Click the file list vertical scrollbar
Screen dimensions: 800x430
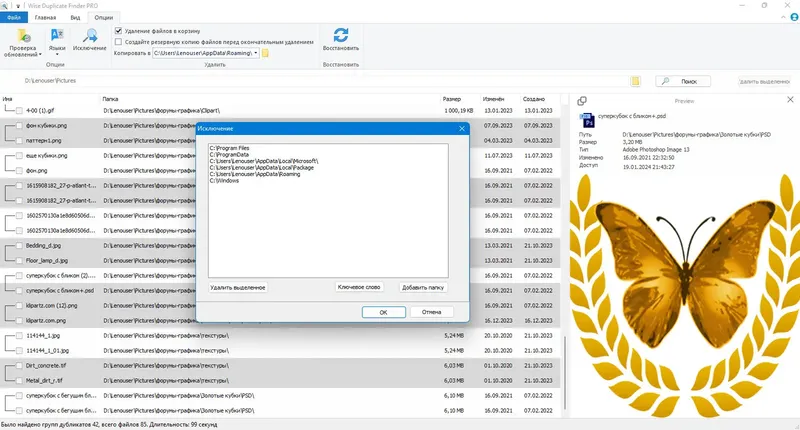coord(564,372)
